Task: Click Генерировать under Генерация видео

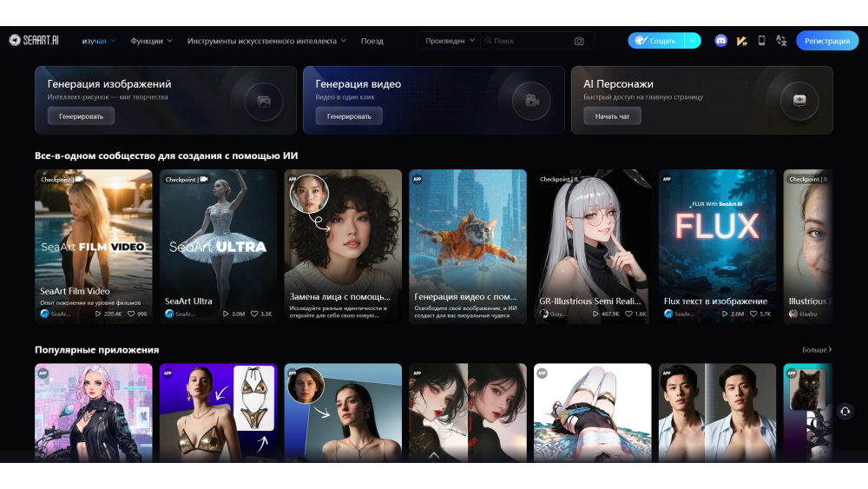Action: (x=349, y=116)
